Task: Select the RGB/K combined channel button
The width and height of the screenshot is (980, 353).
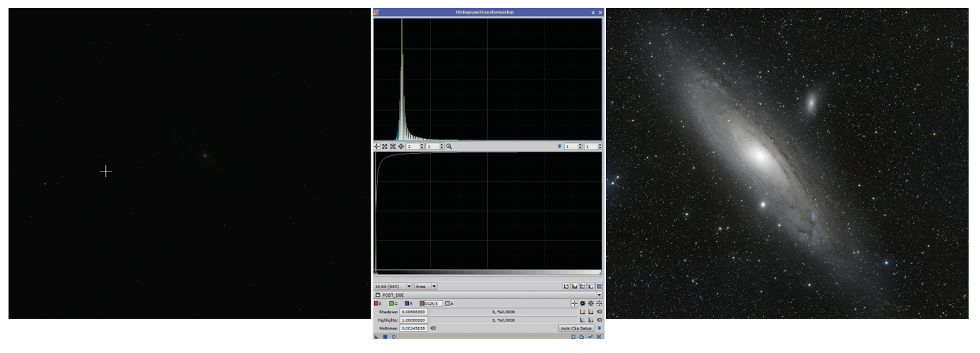Action: click(431, 304)
